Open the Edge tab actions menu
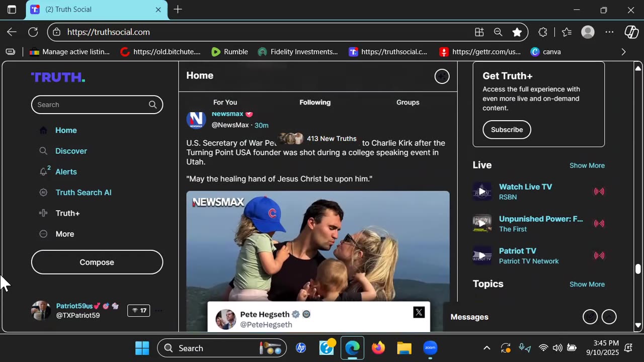This screenshot has height=362, width=644. tap(12, 10)
